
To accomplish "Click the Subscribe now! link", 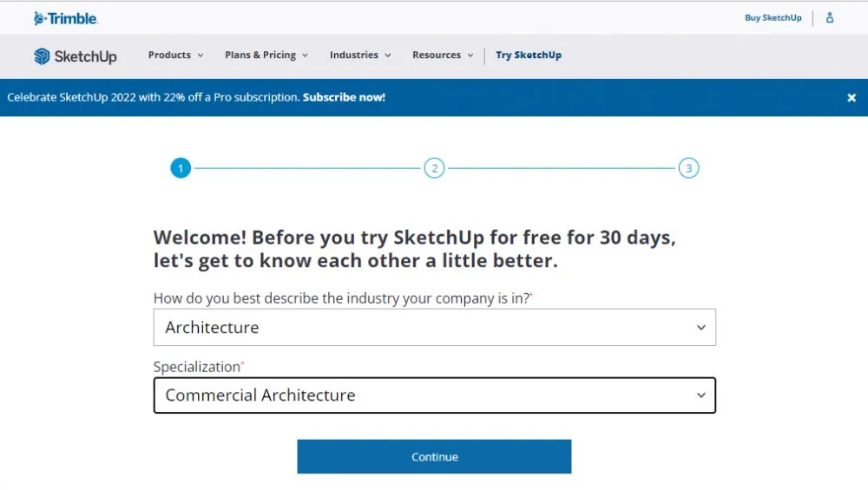I will point(344,98).
